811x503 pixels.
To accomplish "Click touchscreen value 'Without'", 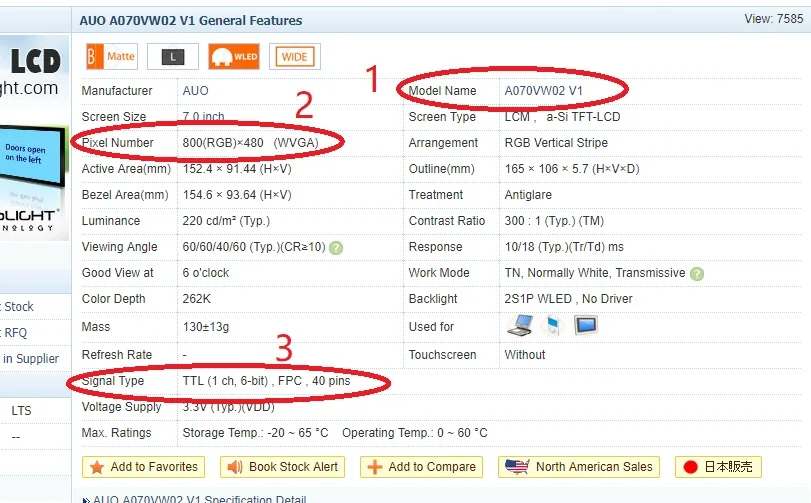I will (x=525, y=355).
